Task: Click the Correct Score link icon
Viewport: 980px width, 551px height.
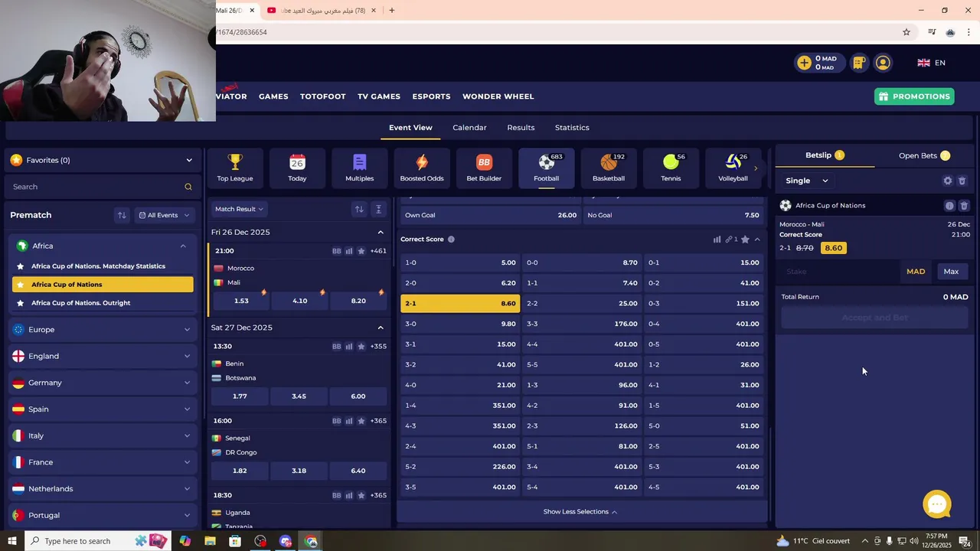Action: coord(729,240)
